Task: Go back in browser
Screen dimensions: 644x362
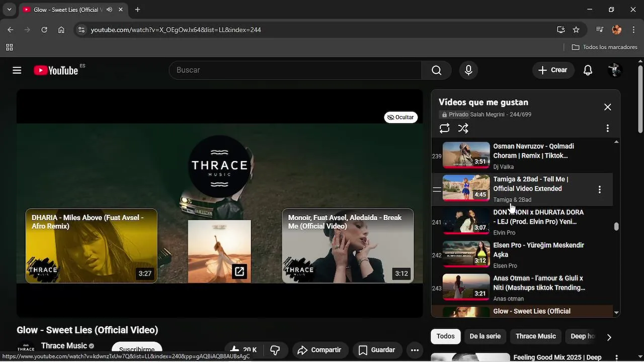Action: click(11, 30)
